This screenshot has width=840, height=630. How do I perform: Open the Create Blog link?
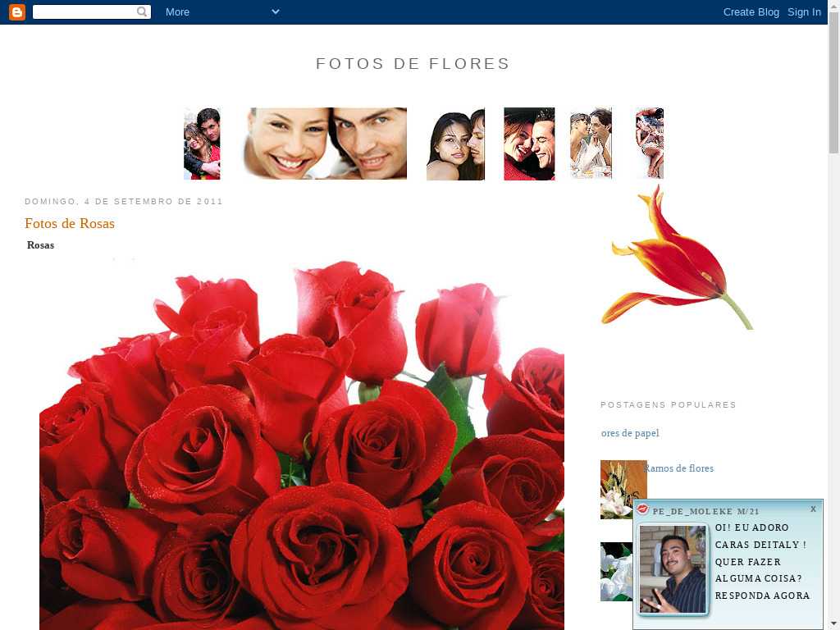click(751, 11)
